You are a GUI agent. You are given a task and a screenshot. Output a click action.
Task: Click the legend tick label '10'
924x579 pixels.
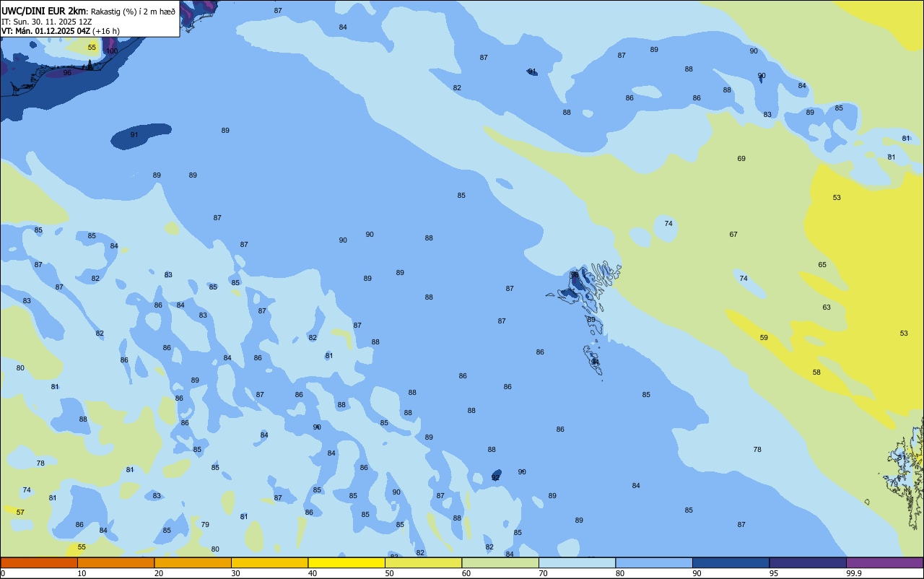[82, 573]
